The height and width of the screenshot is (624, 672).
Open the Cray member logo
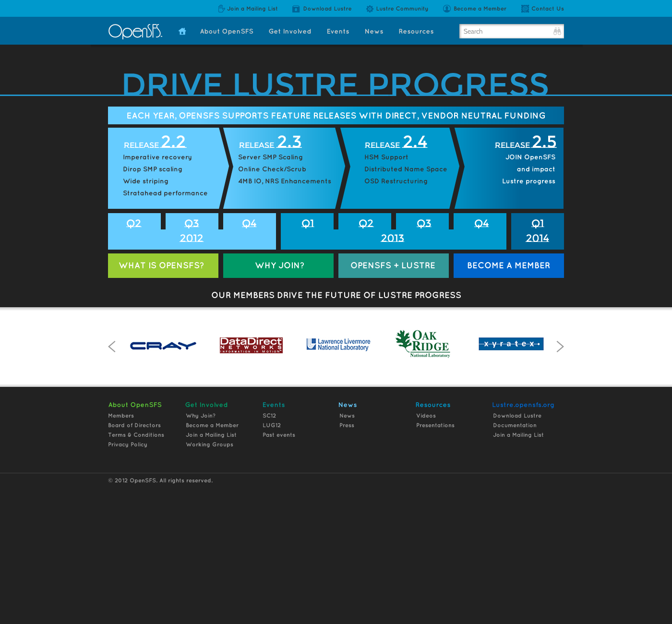coord(163,346)
